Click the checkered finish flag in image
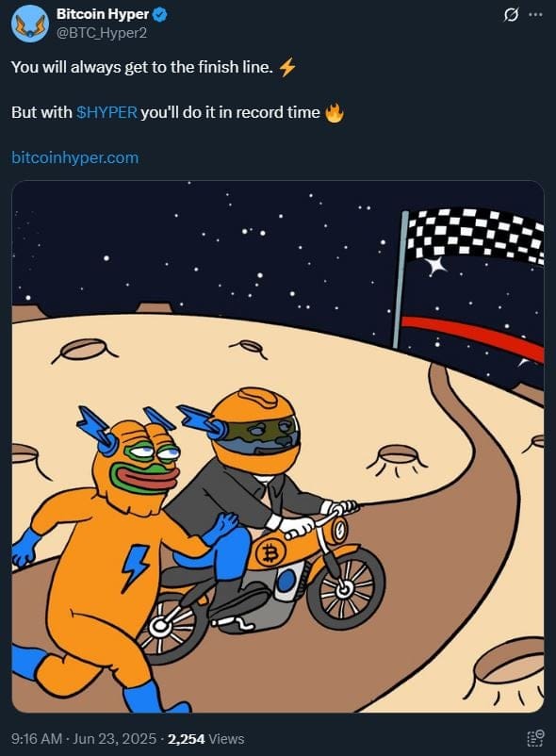Viewport: 556px width, 756px height. 477,237
